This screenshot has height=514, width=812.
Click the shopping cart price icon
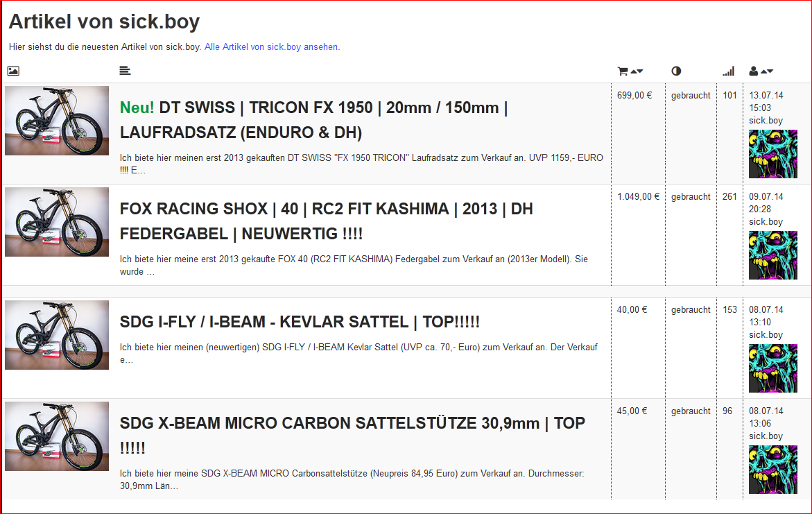pyautogui.click(x=623, y=71)
